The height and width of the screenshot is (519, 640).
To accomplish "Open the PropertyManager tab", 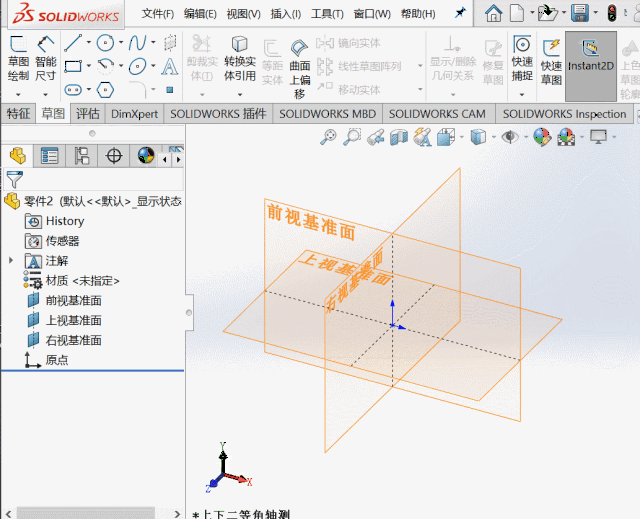I will click(49, 155).
